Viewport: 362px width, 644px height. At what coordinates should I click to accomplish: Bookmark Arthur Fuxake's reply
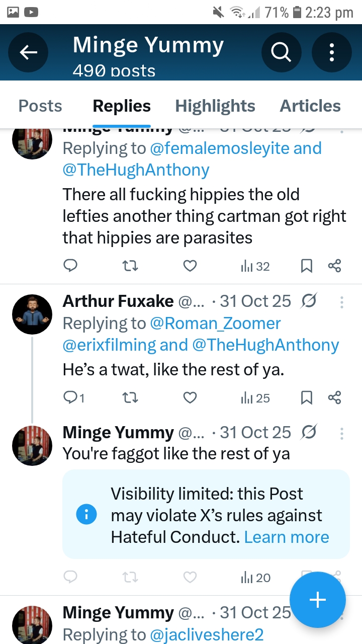tap(307, 398)
